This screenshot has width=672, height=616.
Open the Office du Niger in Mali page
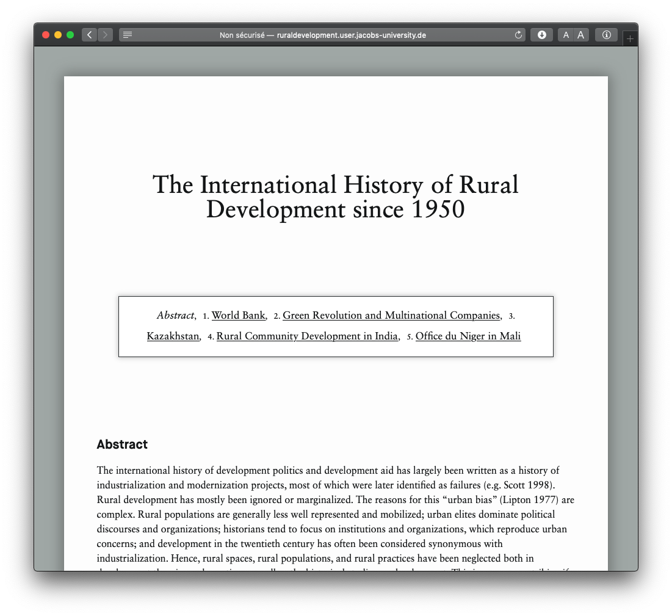coord(468,336)
